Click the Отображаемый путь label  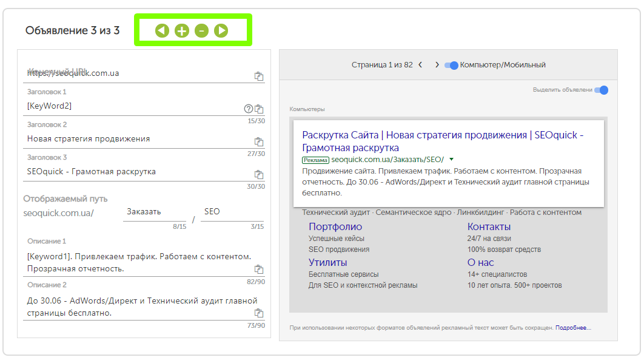65,199
